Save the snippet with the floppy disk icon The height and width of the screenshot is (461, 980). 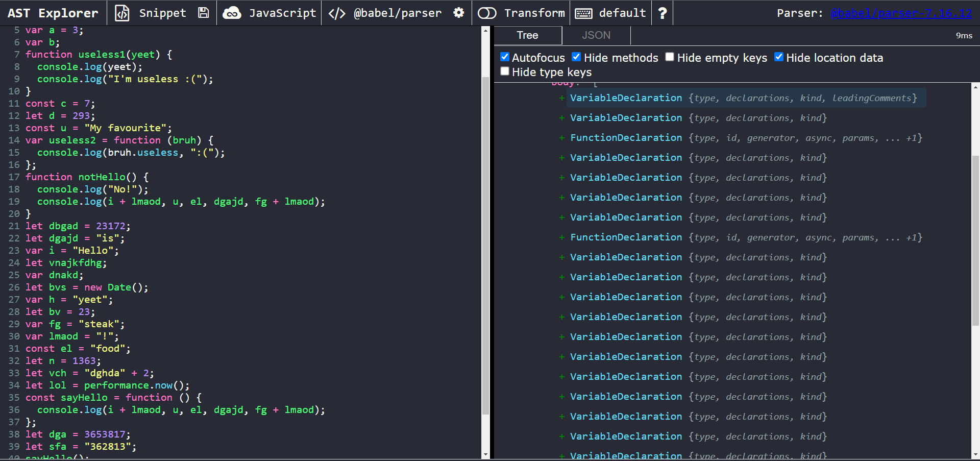pos(203,13)
